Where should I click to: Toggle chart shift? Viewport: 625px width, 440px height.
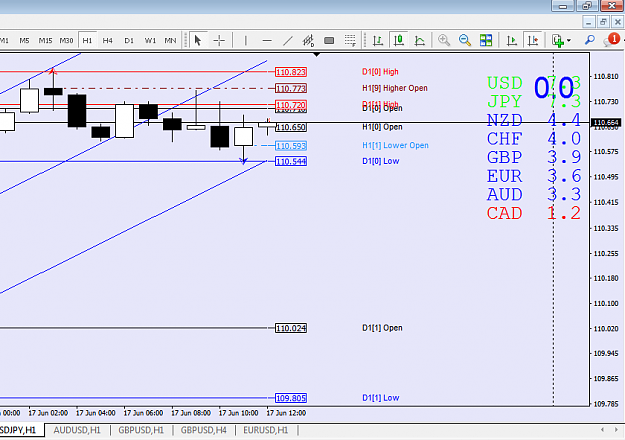pos(533,40)
